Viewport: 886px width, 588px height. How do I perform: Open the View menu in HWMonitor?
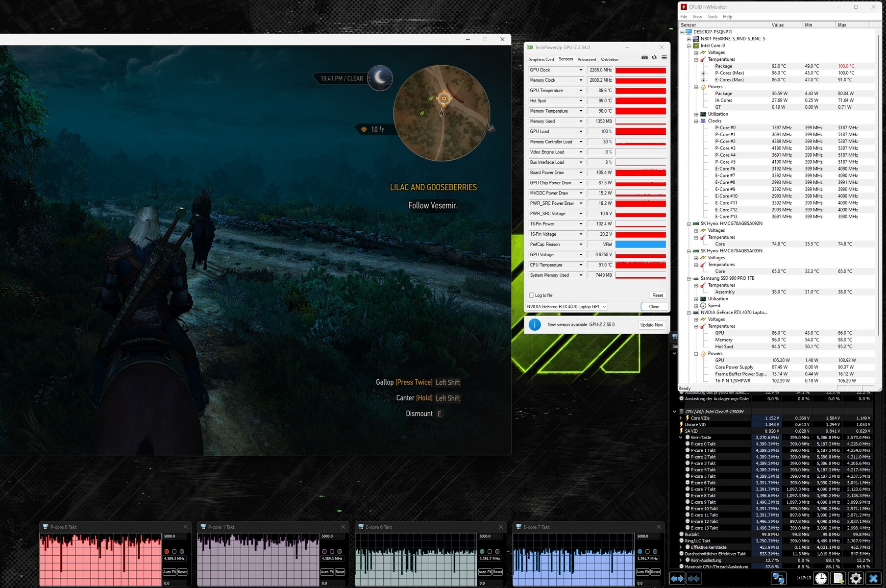pos(697,17)
